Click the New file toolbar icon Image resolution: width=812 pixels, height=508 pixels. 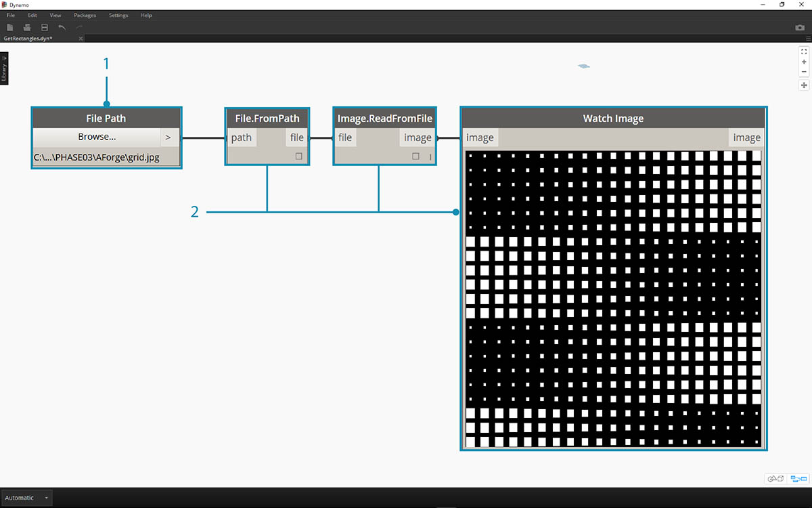tap(10, 27)
